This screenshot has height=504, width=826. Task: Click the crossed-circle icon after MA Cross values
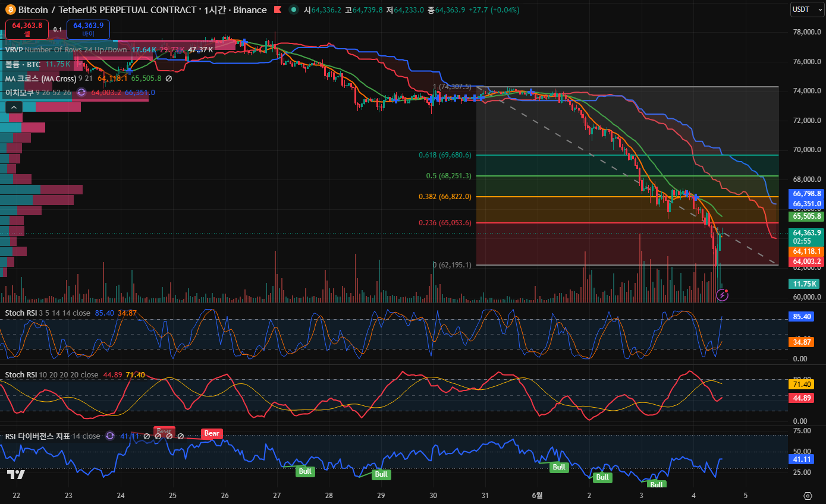[x=168, y=78]
